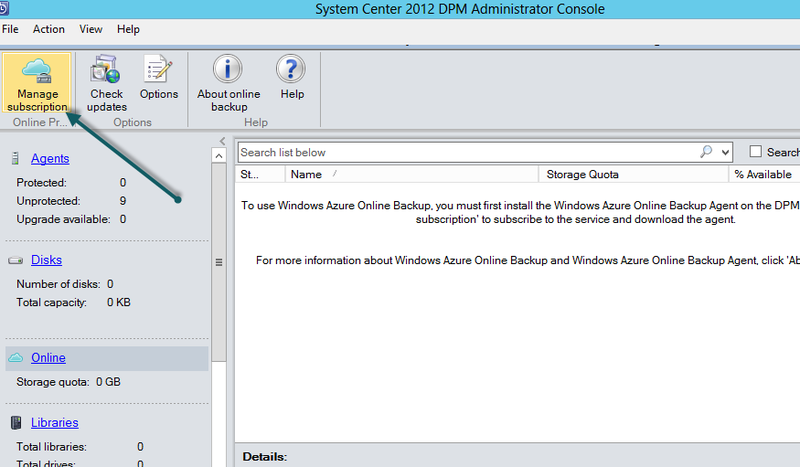Click the Disks drive icon
Screen dimensions: 800x467
(16, 260)
